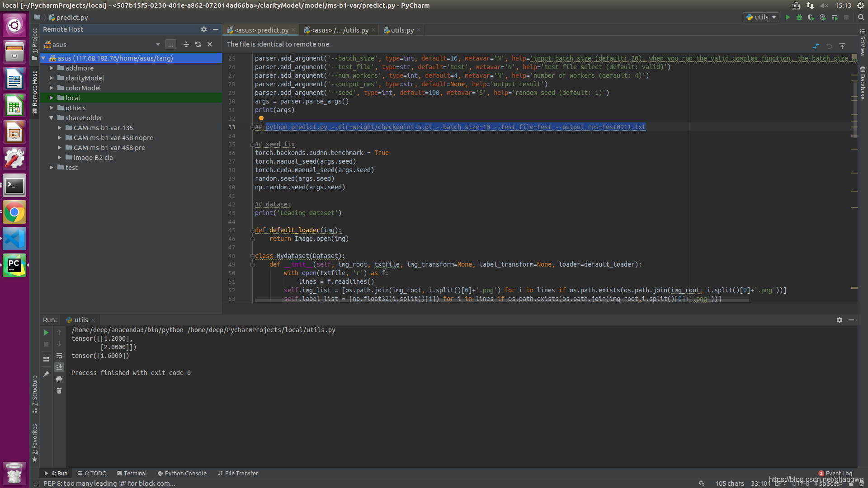Toggle the 2: Favorites side panel
The height and width of the screenshot is (488, 868).
35,443
